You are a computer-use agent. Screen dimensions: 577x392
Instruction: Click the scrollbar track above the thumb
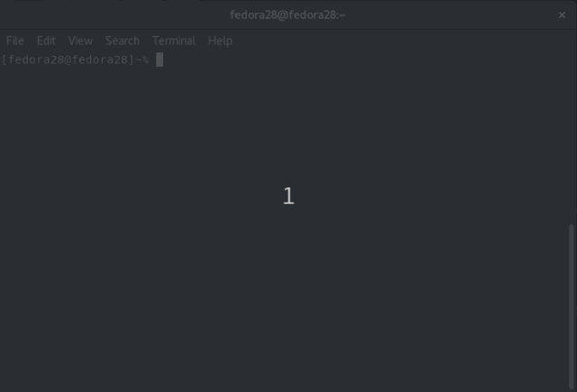[x=571, y=138]
